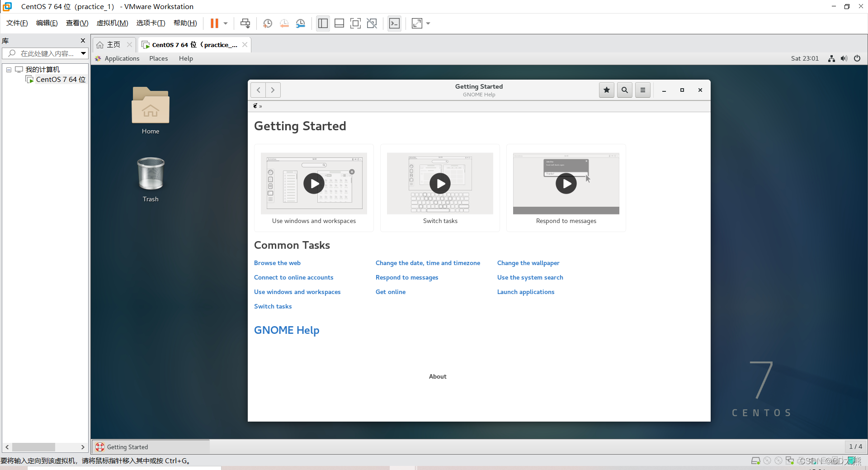The height and width of the screenshot is (470, 868).
Task: Click the stretch guest display icon
Action: pos(417,24)
